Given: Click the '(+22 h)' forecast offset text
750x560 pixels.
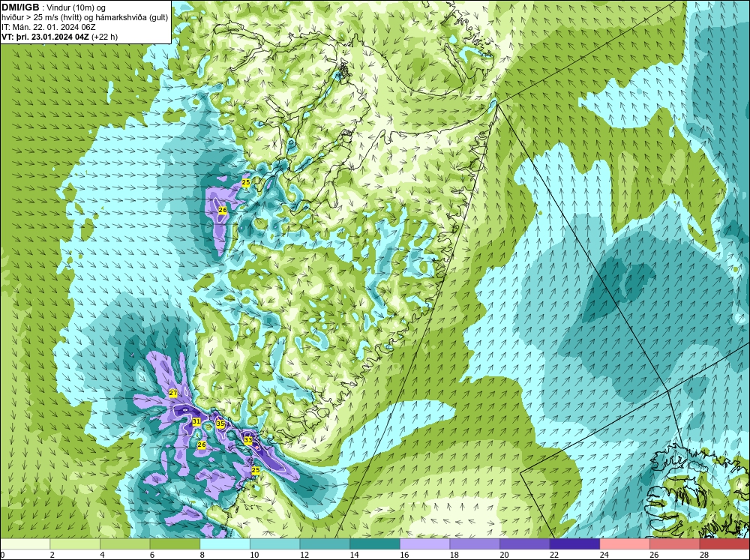Looking at the screenshot, I should pyautogui.click(x=105, y=37).
